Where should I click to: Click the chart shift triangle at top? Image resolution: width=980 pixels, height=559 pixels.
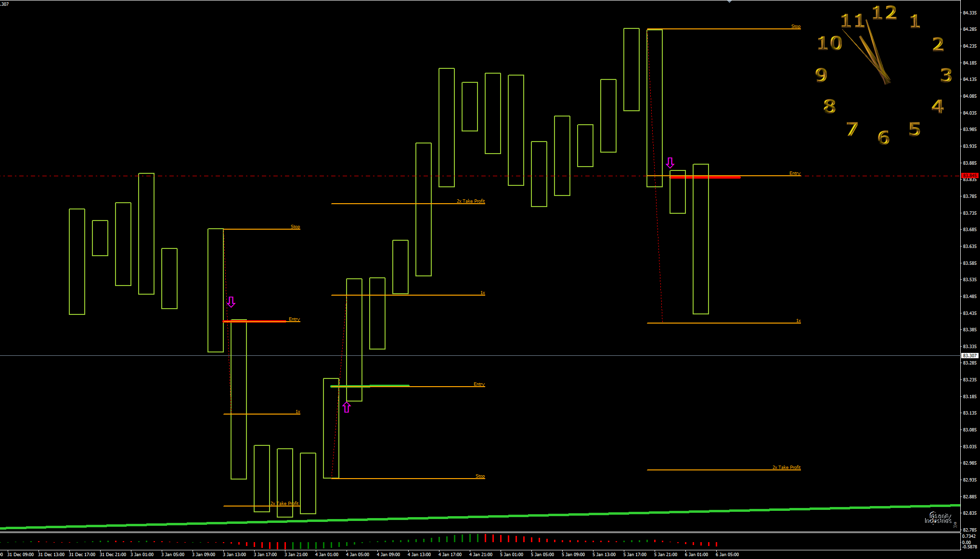click(729, 2)
